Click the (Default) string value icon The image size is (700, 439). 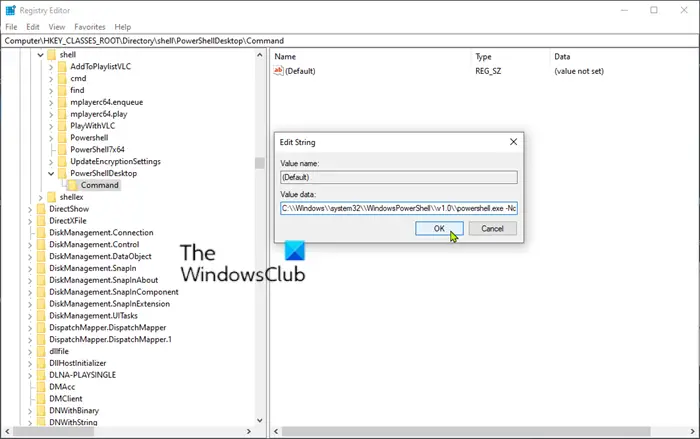[x=279, y=71]
